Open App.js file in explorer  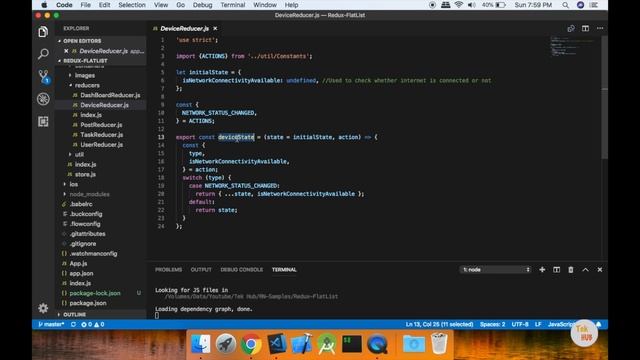(x=78, y=264)
